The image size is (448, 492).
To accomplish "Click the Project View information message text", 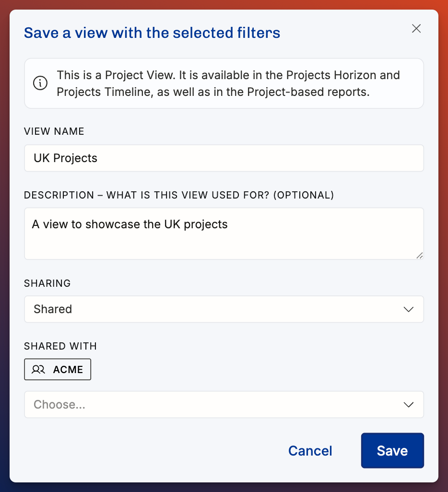I will pyautogui.click(x=228, y=83).
